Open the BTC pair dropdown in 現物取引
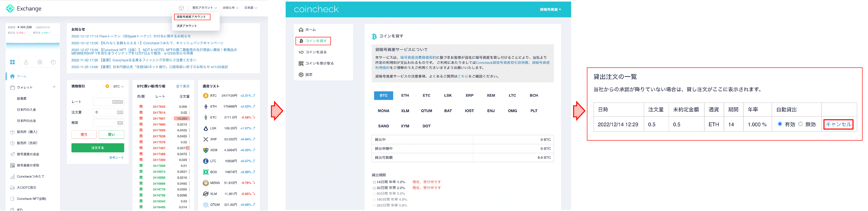Screen dimensions: 868x211 118,87
